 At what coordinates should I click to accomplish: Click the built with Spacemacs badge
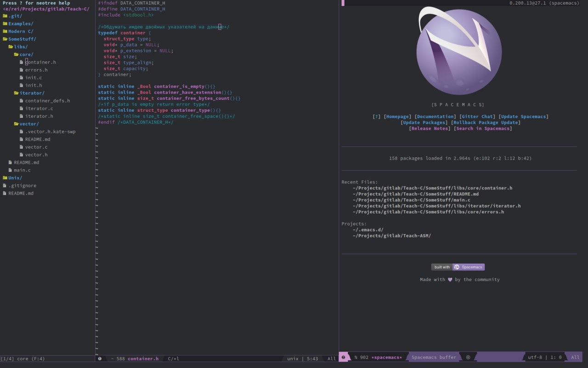(458, 267)
